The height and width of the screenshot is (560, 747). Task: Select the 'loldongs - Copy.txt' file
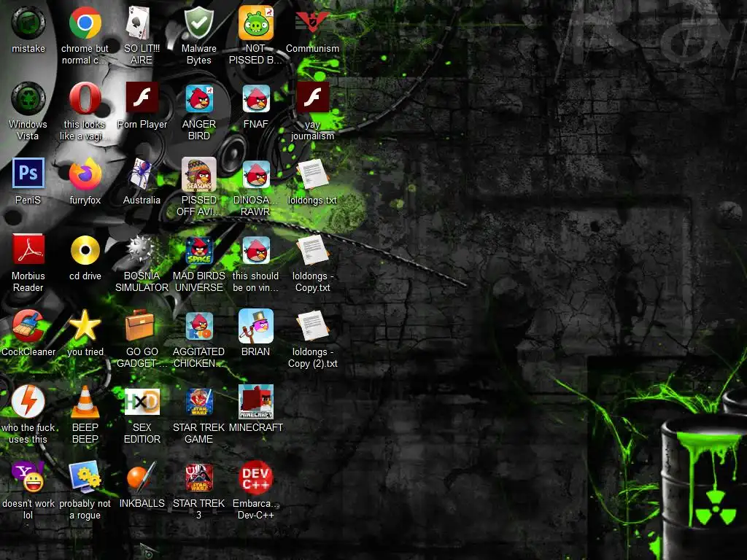[312, 250]
